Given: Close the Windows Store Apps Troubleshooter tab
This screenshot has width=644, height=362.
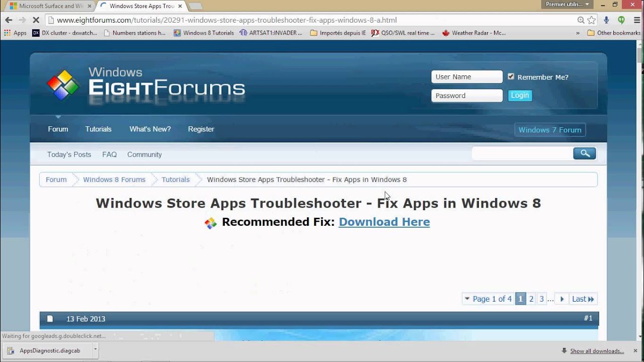Looking at the screenshot, I should tap(180, 6).
